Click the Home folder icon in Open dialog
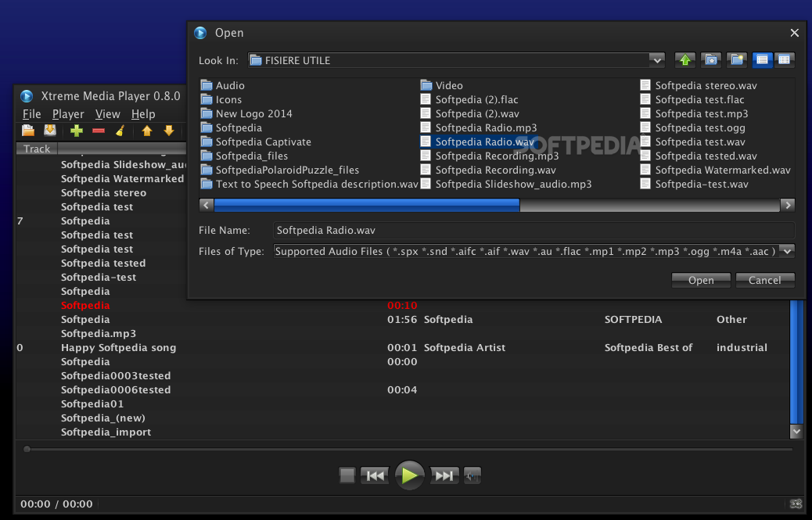The image size is (812, 520). click(710, 60)
